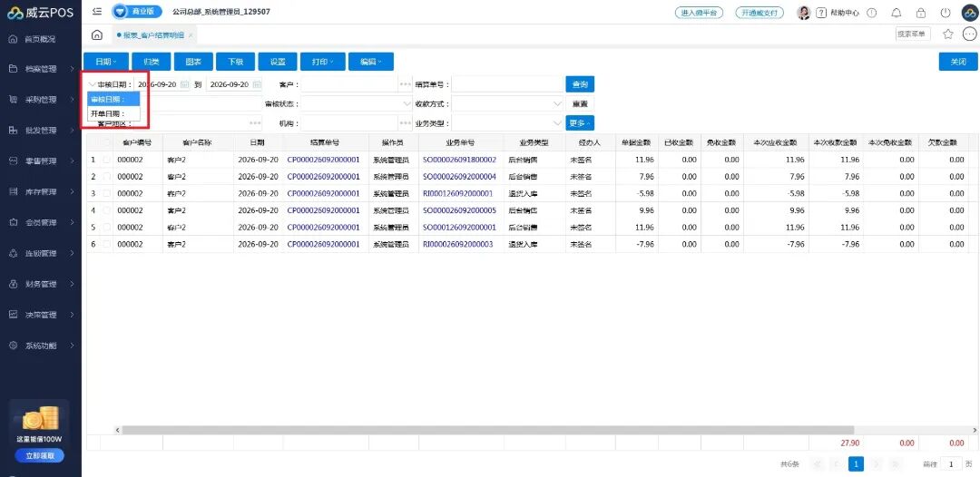The height and width of the screenshot is (477, 980).
Task: Open start date calendar picker
Action: tap(184, 84)
